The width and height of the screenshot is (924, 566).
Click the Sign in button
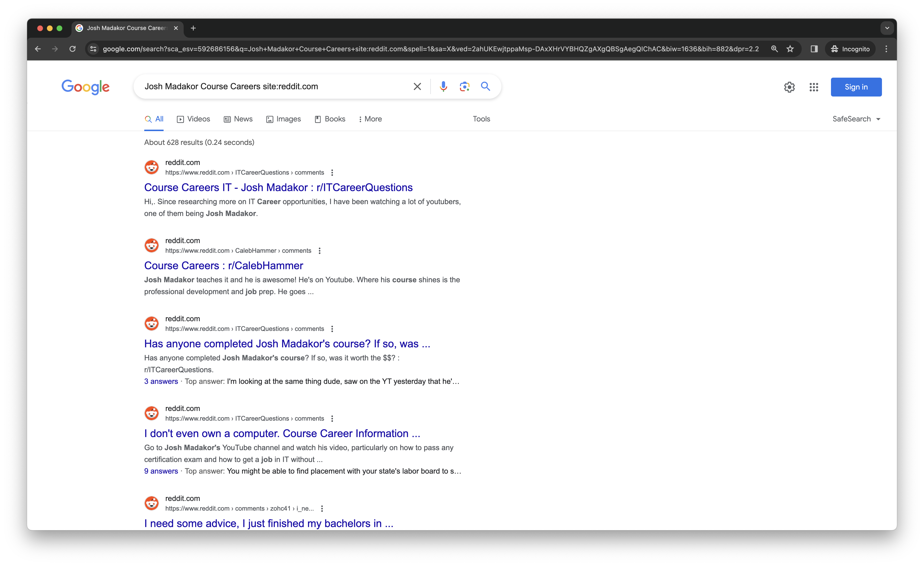(856, 87)
